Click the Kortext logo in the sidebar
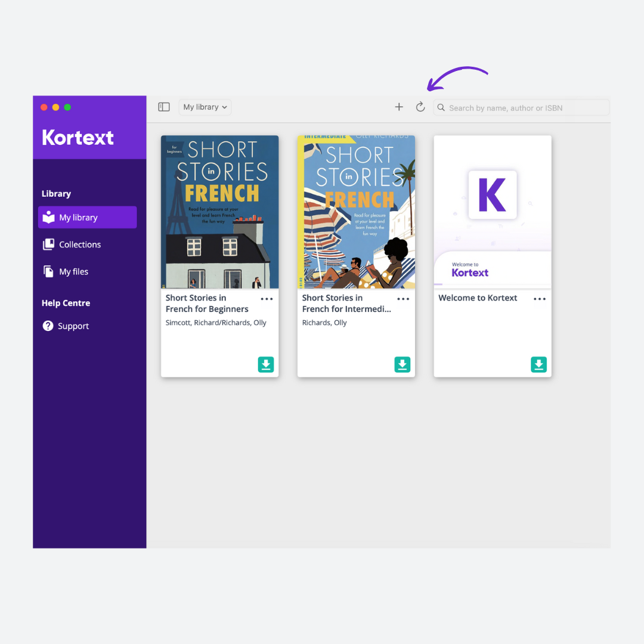The image size is (644, 644). click(78, 138)
